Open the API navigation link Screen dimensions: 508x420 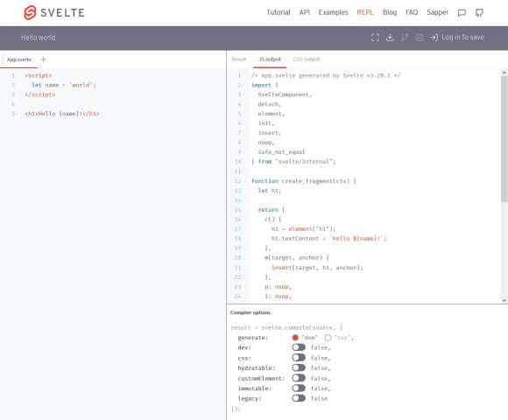305,12
